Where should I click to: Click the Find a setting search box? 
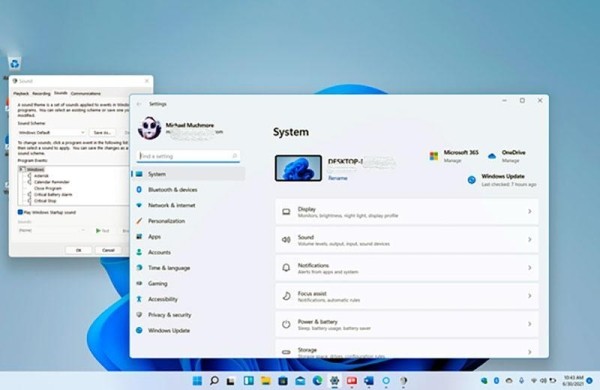coord(188,156)
